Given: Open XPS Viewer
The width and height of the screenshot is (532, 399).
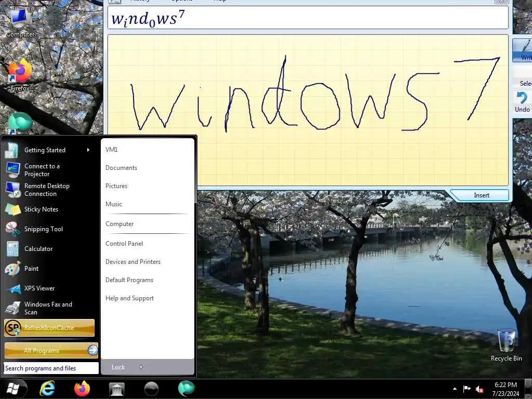Looking at the screenshot, I should tap(49, 288).
